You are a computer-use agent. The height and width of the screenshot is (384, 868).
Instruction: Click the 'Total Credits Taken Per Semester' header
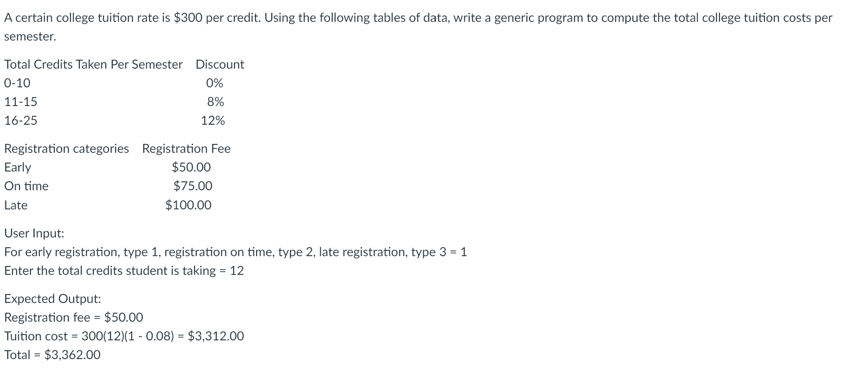pyautogui.click(x=93, y=65)
